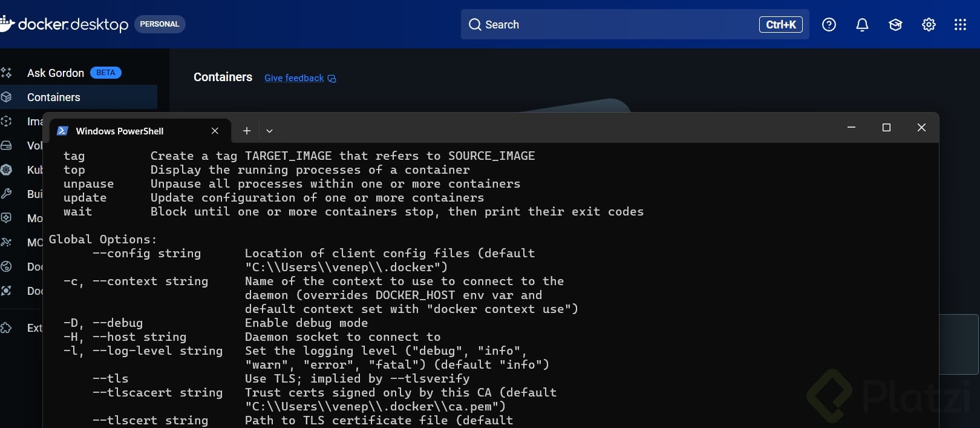Screen dimensions: 980x428
Task: Click the PERSONAL plan badge
Action: [x=160, y=24]
